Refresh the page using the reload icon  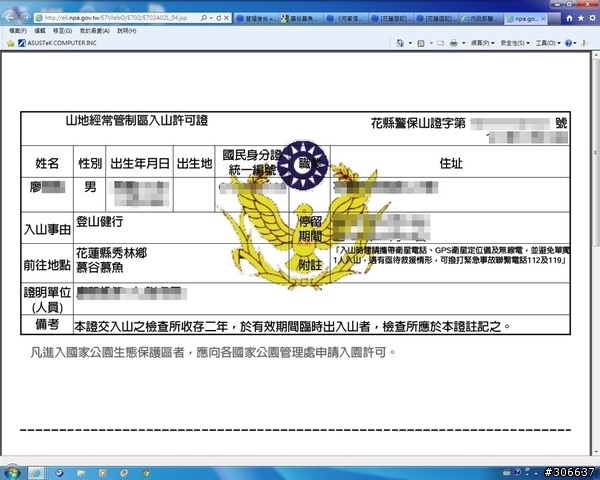(x=219, y=18)
